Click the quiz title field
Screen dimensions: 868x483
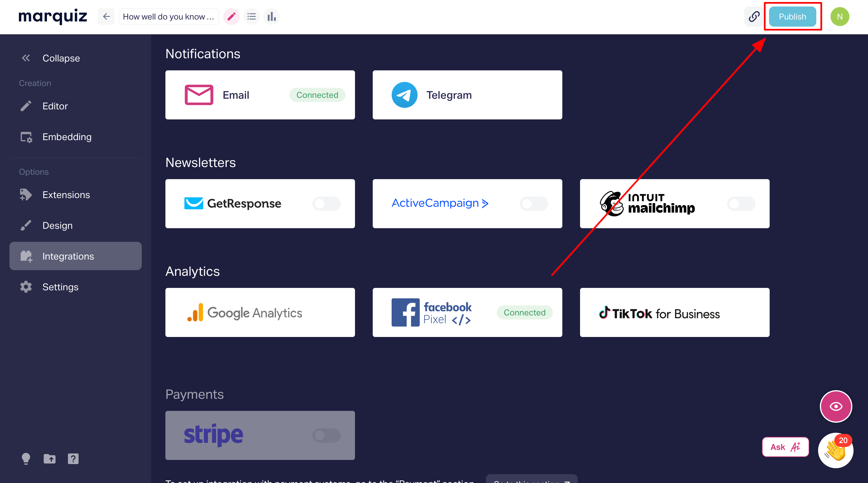[168, 17]
